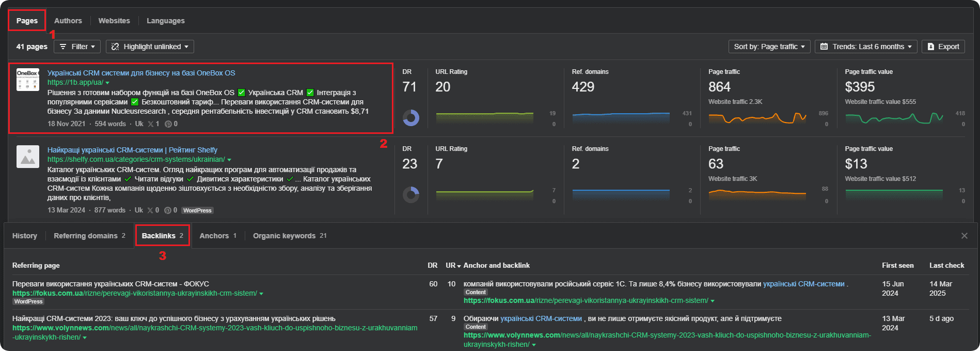Viewport: 980px width, 351px height.
Task: Click the WordPress tag in Shelfy row
Action: coord(197,210)
